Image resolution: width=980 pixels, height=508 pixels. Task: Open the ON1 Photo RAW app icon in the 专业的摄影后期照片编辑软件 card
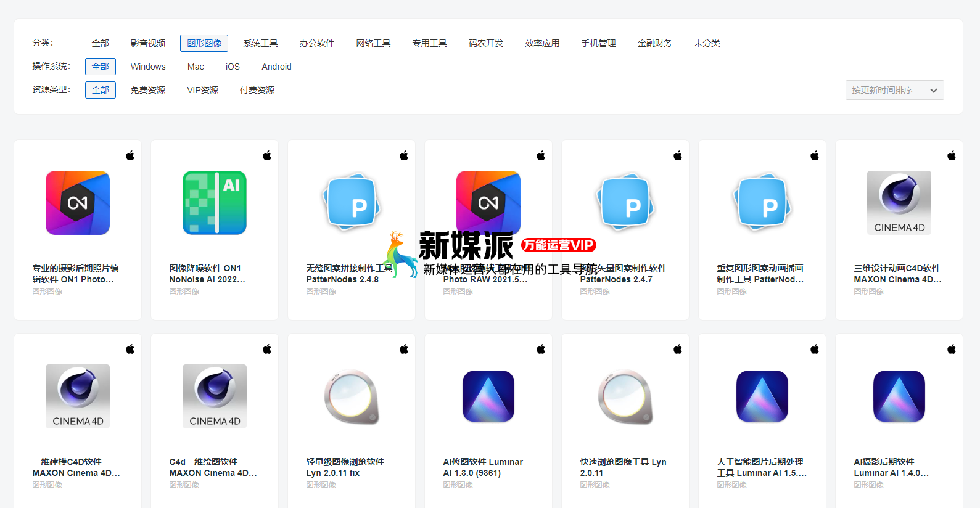(78, 203)
